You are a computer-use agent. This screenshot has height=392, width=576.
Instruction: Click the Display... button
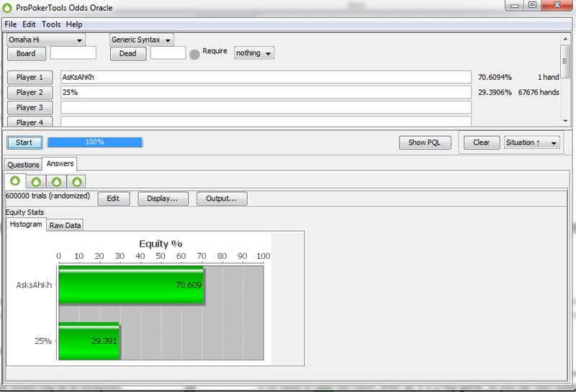(163, 199)
